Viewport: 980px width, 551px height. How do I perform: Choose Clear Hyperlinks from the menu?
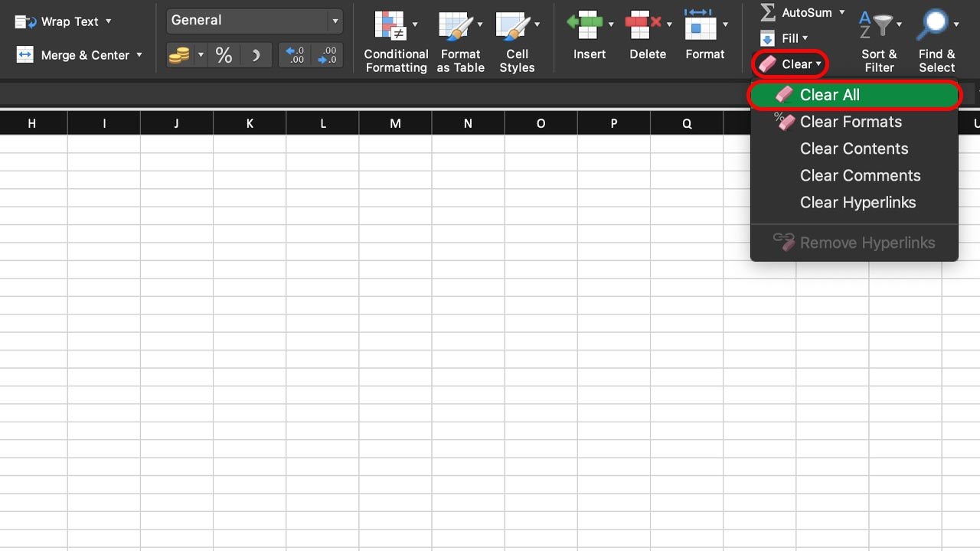coord(854,202)
